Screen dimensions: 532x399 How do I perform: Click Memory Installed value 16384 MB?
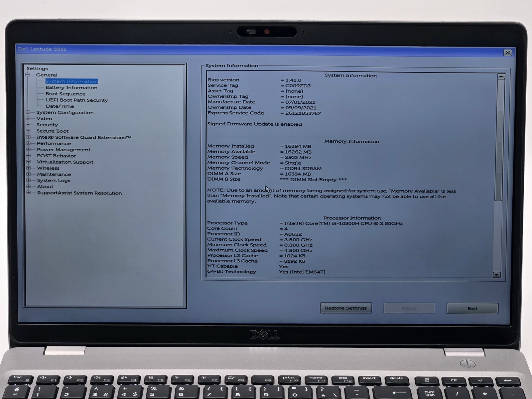(298, 146)
